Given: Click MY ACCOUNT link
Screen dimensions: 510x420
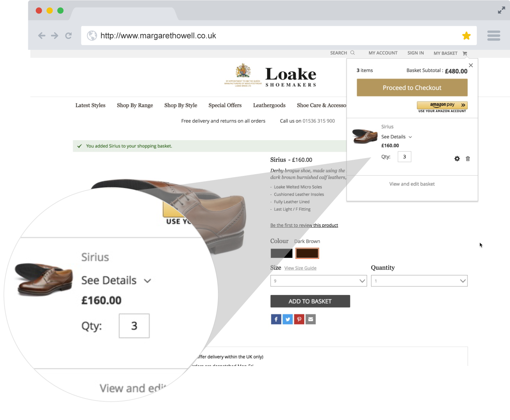Looking at the screenshot, I should pyautogui.click(x=383, y=53).
